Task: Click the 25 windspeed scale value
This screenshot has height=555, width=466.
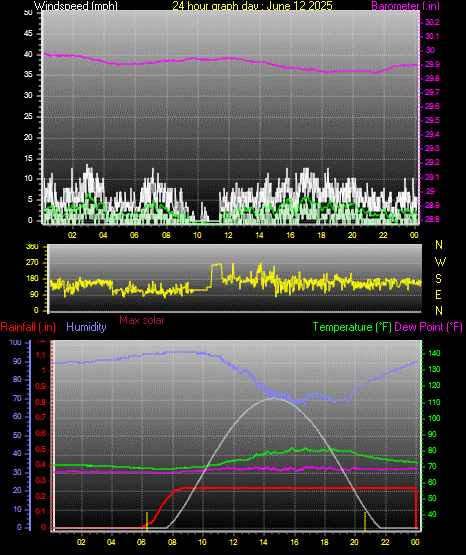Action: [x=28, y=116]
